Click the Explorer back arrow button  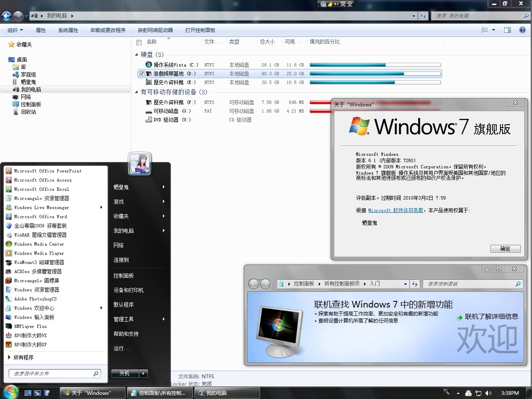[7, 16]
